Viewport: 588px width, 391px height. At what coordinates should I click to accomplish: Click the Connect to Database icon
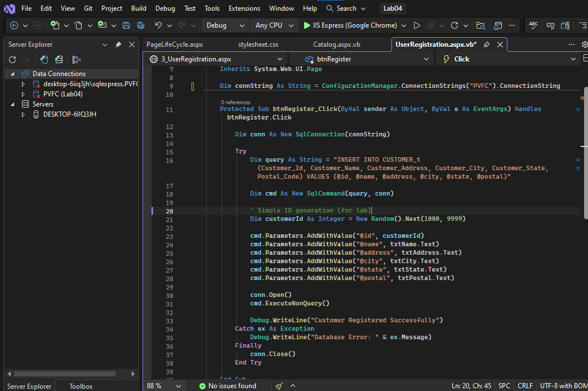point(44,60)
